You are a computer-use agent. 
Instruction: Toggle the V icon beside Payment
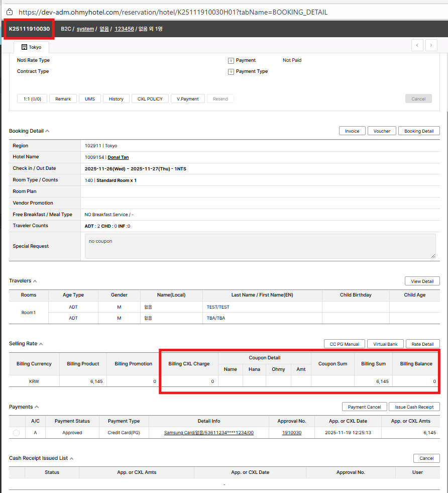pos(231,60)
